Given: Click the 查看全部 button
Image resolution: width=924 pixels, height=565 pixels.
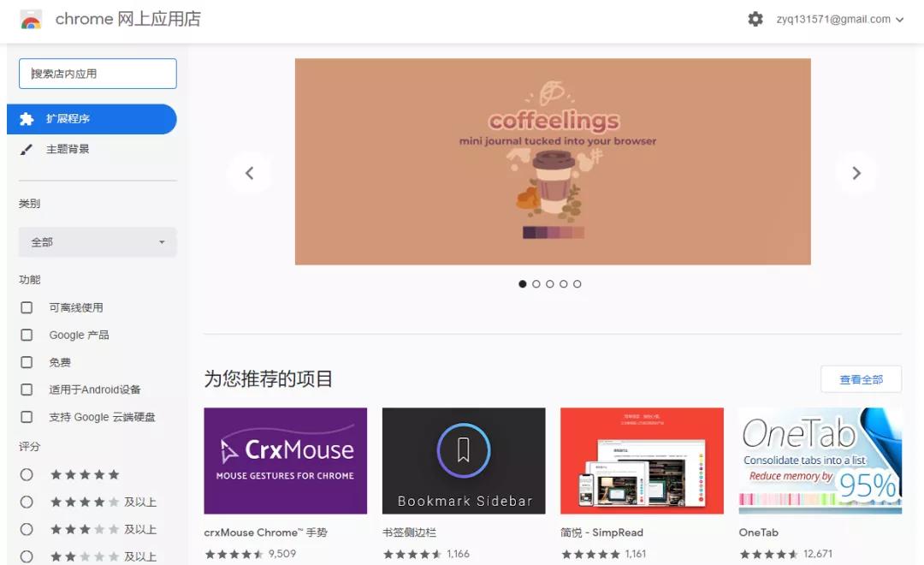Looking at the screenshot, I should (861, 378).
